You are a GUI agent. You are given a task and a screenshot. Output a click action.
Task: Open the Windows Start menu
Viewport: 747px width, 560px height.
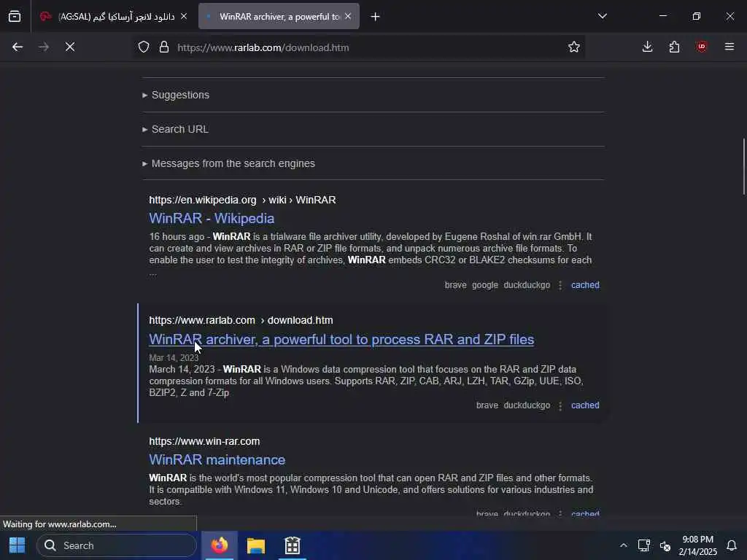(18, 545)
